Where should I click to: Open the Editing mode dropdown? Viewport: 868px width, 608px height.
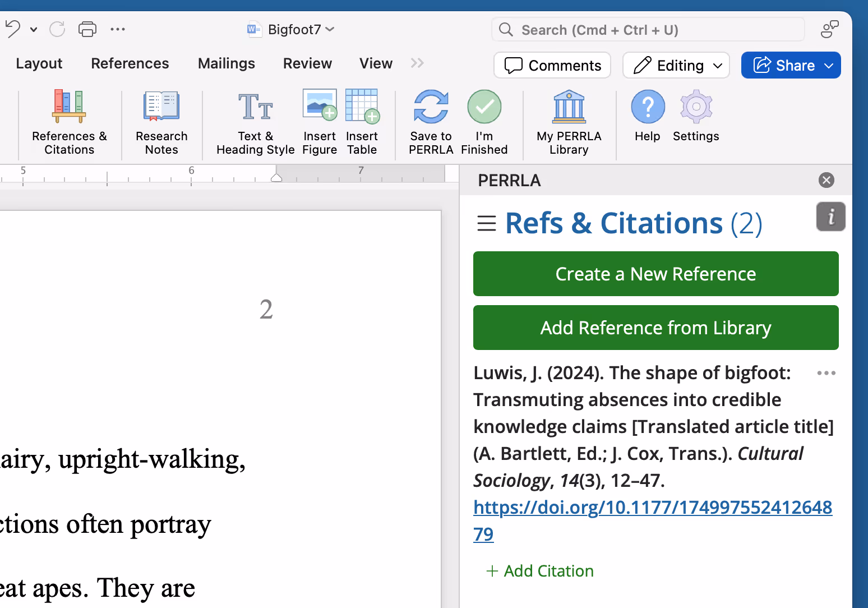tap(676, 65)
